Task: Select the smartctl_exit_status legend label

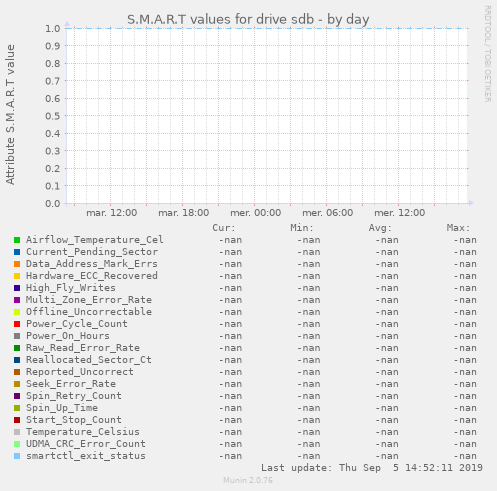Action: 86,456
